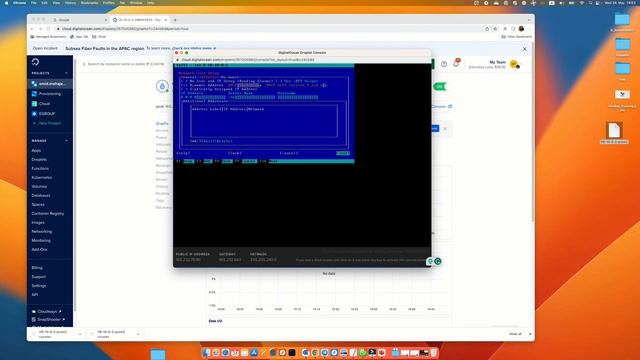
Task: Open Container Registry in the sidebar
Action: 48,213
